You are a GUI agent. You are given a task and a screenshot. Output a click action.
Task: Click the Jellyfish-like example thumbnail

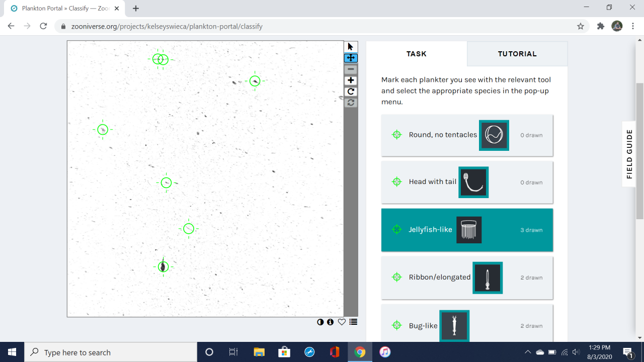469,230
